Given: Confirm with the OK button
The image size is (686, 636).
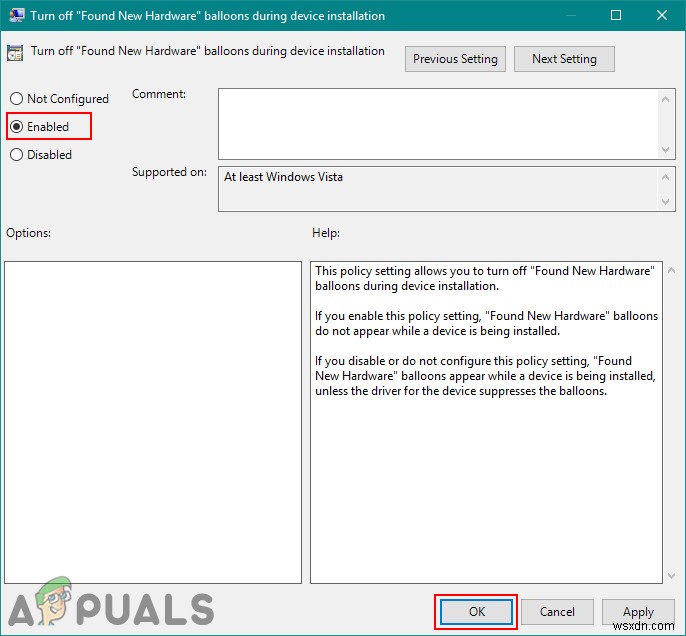Looking at the screenshot, I should point(476,612).
